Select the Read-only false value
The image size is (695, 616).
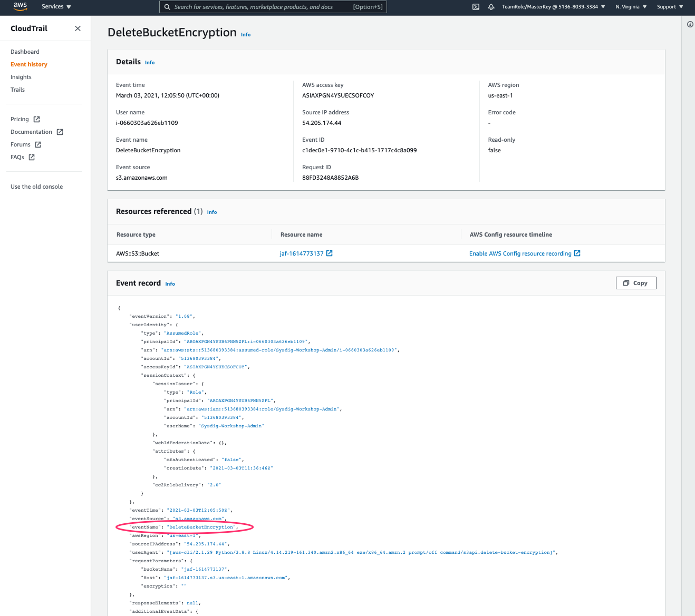(495, 150)
